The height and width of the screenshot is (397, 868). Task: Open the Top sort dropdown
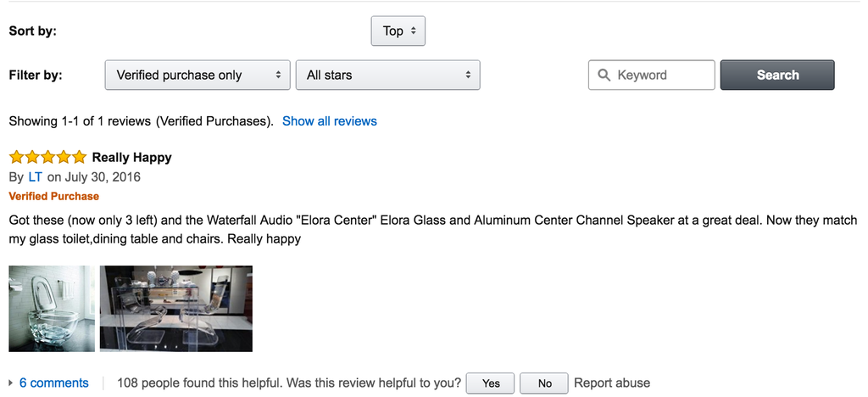(398, 31)
